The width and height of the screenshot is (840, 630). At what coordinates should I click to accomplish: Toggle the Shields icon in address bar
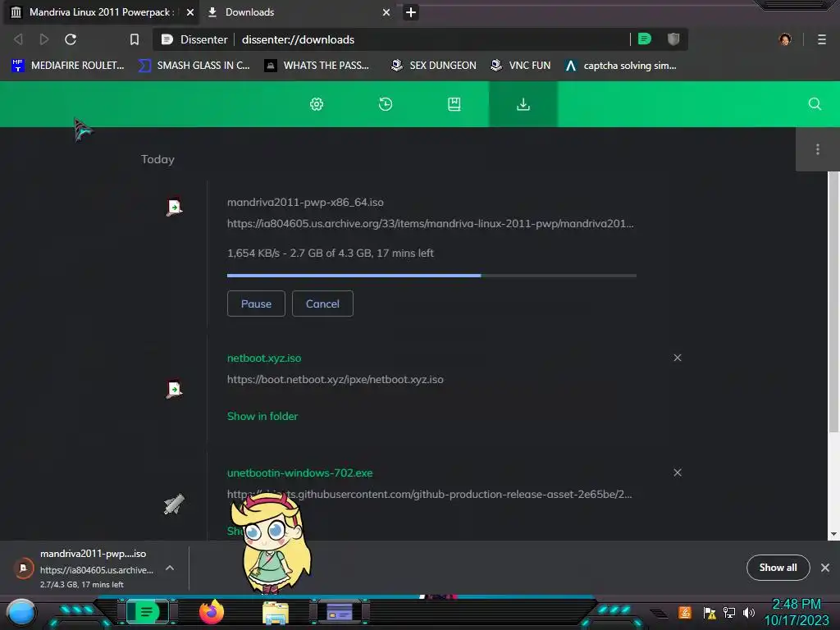click(x=673, y=39)
